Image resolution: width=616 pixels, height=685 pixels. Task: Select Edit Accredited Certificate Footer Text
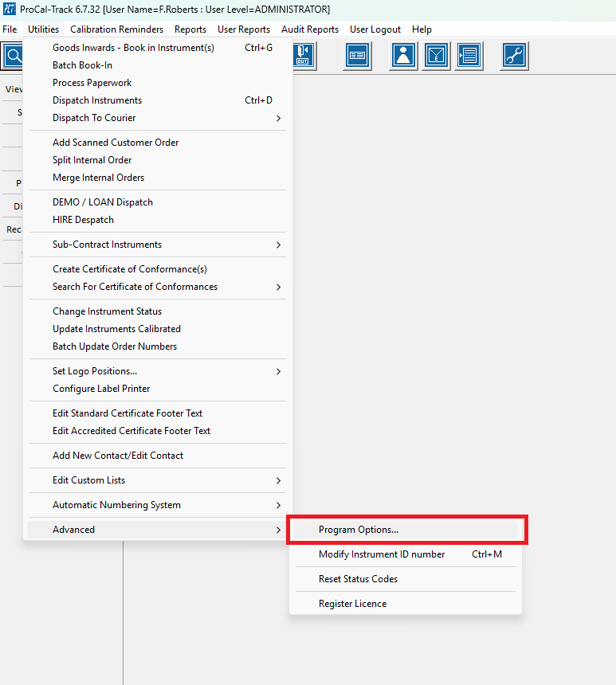tap(158, 431)
